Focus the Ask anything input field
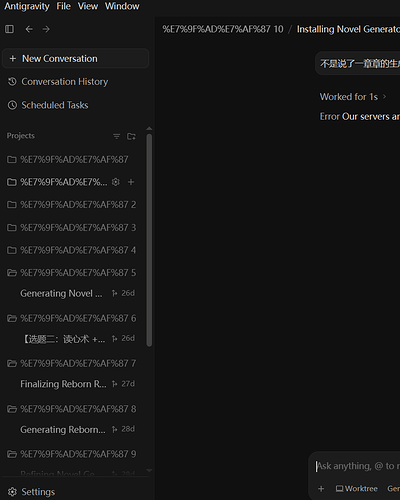 pyautogui.click(x=358, y=466)
